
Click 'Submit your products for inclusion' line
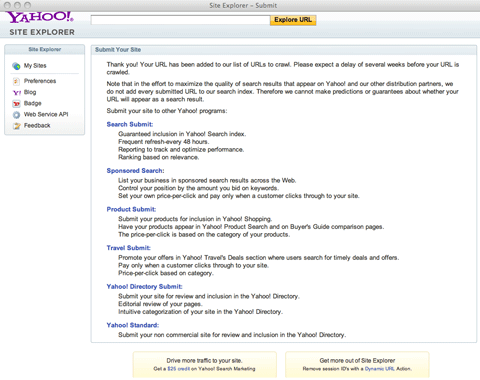(195, 219)
